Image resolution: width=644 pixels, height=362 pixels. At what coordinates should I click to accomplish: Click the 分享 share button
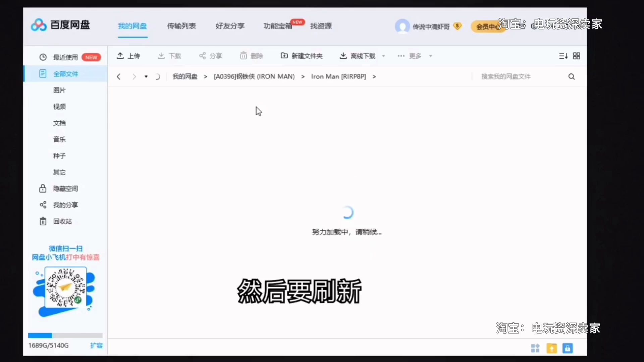[211, 56]
